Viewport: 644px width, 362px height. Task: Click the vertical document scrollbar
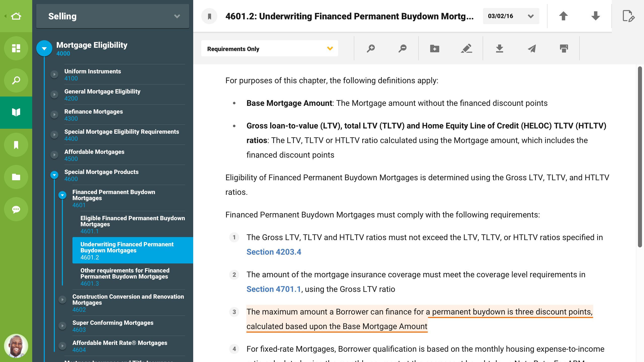(640, 157)
